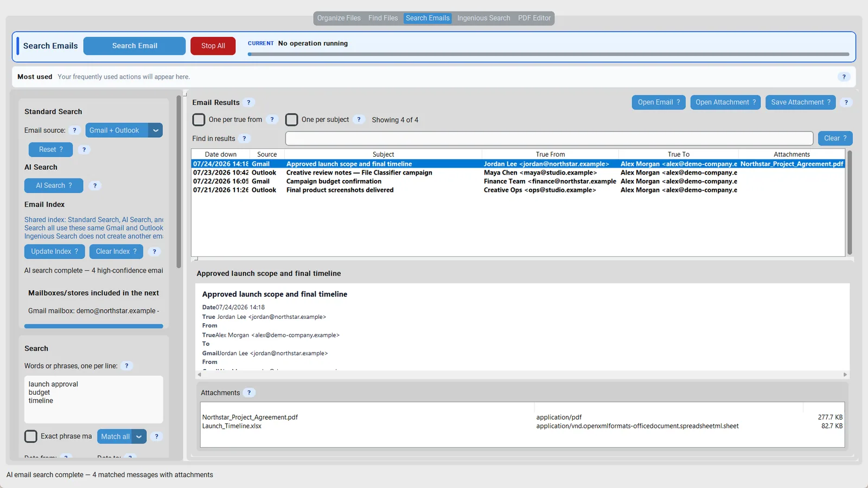The height and width of the screenshot is (488, 868).
Task: Click help icon in Most used bar
Action: pos(844,77)
